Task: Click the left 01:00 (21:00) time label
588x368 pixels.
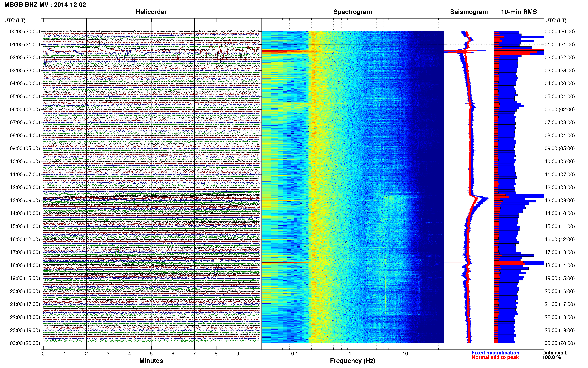Action: pyautogui.click(x=25, y=45)
